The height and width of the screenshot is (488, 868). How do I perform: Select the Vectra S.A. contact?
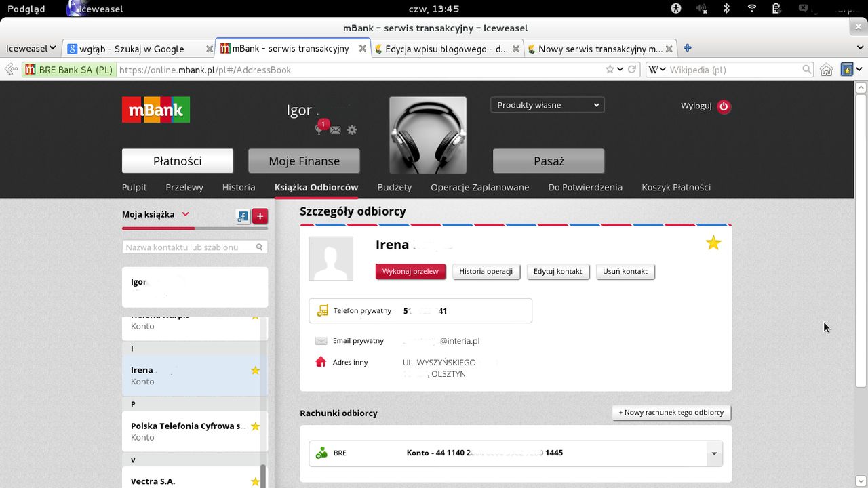195,478
